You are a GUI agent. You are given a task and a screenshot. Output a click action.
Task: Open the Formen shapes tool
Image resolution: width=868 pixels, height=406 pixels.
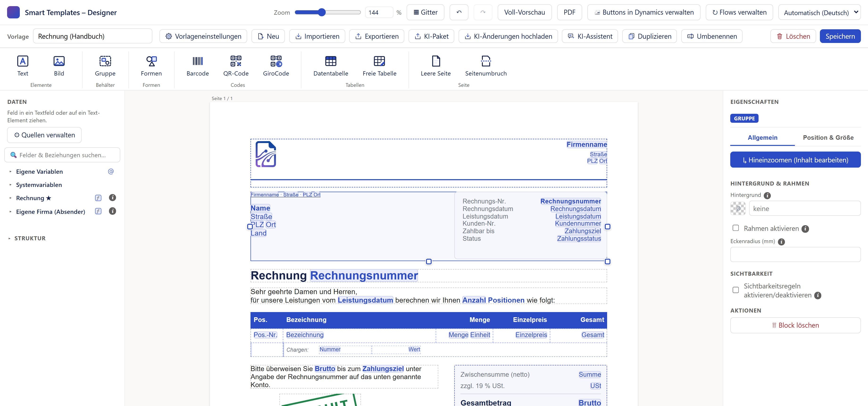click(x=151, y=66)
